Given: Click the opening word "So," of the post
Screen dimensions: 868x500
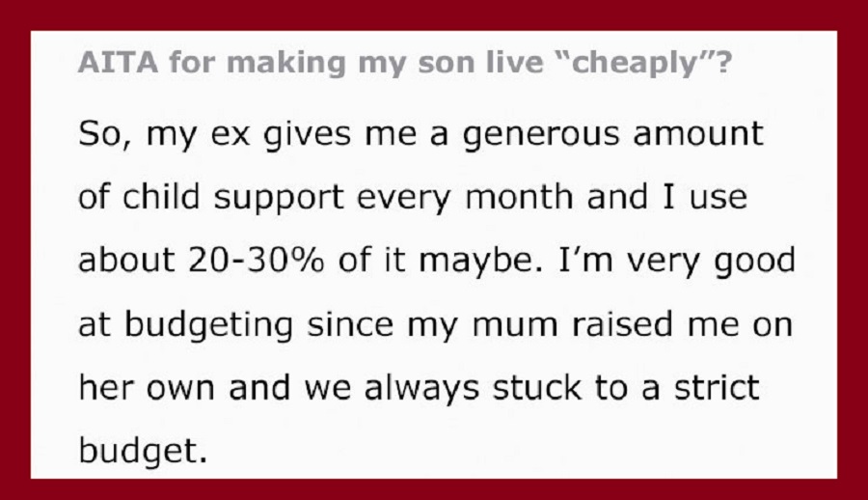Looking at the screenshot, I should tap(105, 135).
